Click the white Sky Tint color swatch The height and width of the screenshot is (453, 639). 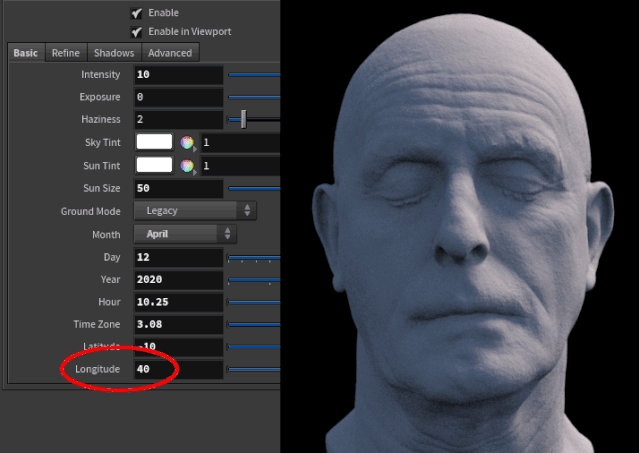[154, 142]
